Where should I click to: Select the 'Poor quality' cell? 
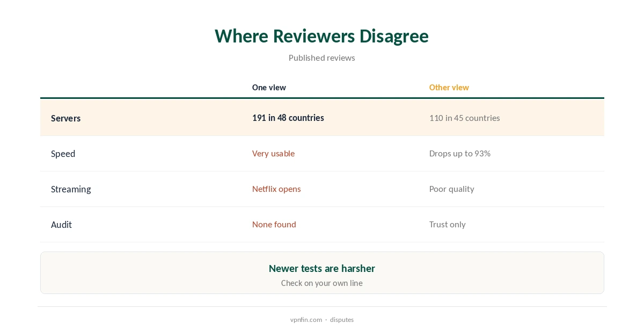click(x=452, y=189)
